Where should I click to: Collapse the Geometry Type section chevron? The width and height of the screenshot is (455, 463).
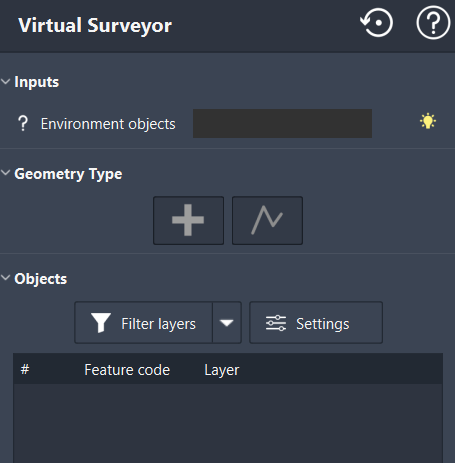click(5, 173)
